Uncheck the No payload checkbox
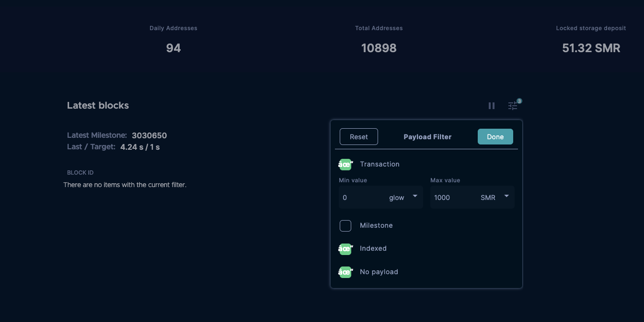 (345, 272)
